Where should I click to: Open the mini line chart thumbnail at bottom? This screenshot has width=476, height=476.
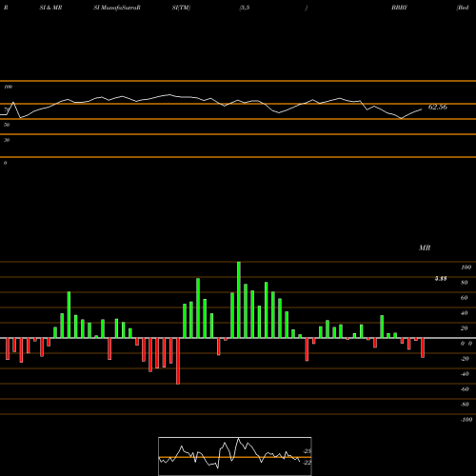point(235,456)
